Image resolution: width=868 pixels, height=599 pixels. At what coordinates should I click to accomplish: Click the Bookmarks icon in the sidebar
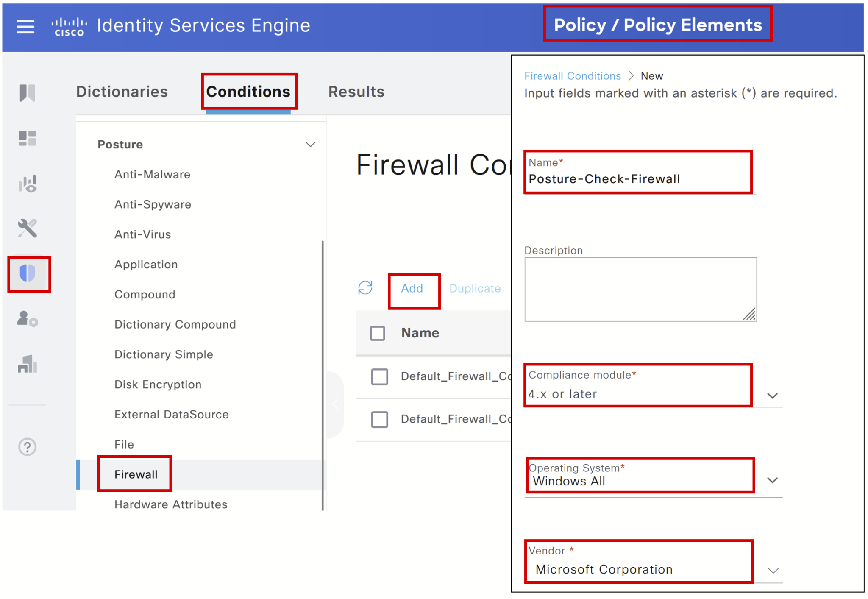(x=27, y=92)
